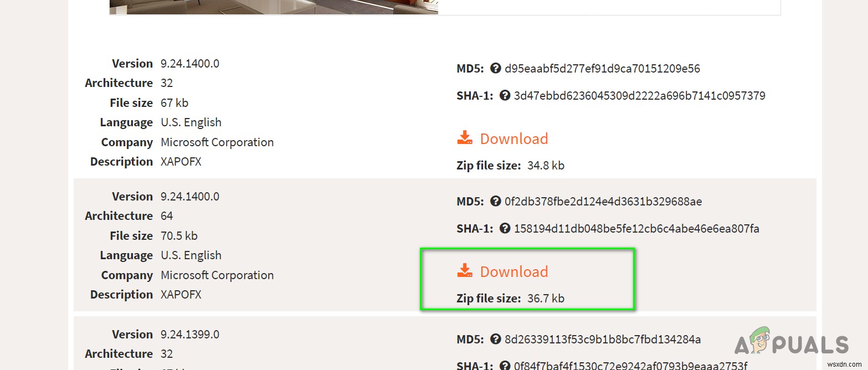Open the MD5 help icon next to 0f2db378
This screenshot has width=868, height=370.
[495, 202]
